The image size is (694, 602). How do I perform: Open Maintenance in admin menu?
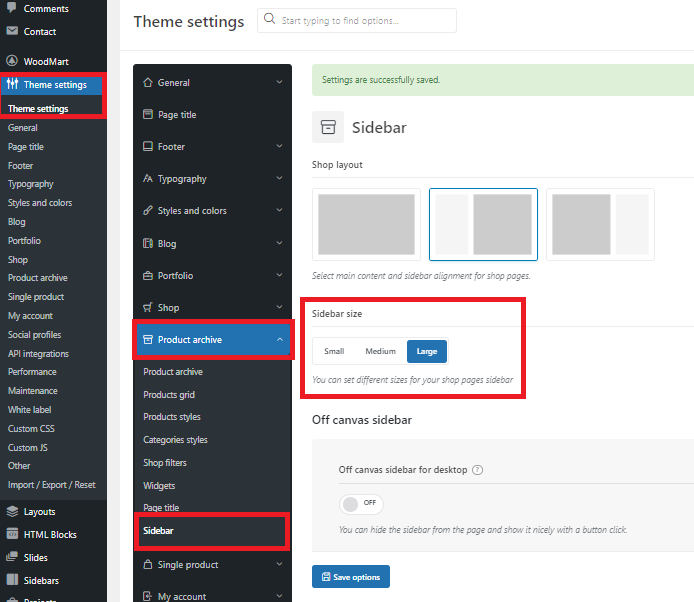click(33, 391)
